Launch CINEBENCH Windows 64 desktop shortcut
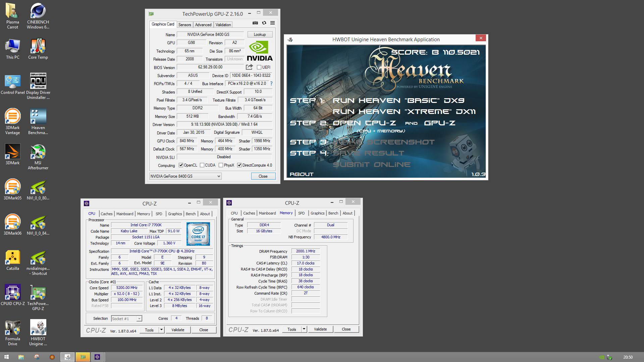Screen dimensions: 644x362 coord(38,16)
